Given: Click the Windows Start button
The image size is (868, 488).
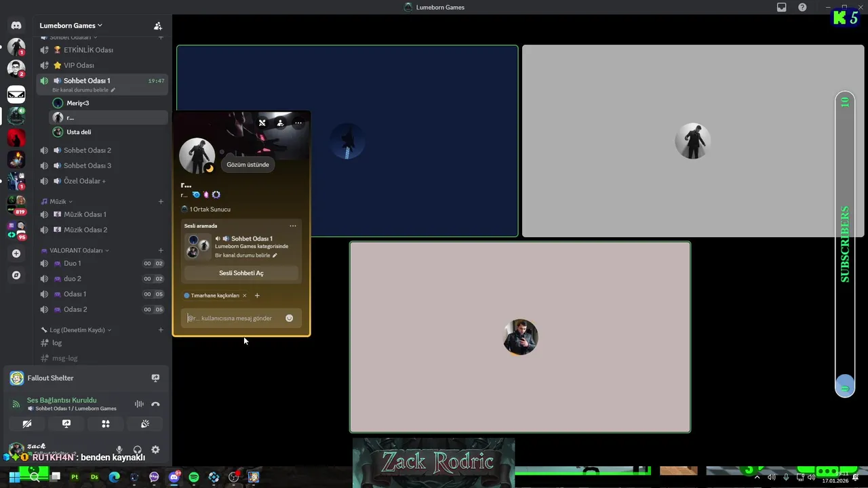Looking at the screenshot, I should 14,477.
